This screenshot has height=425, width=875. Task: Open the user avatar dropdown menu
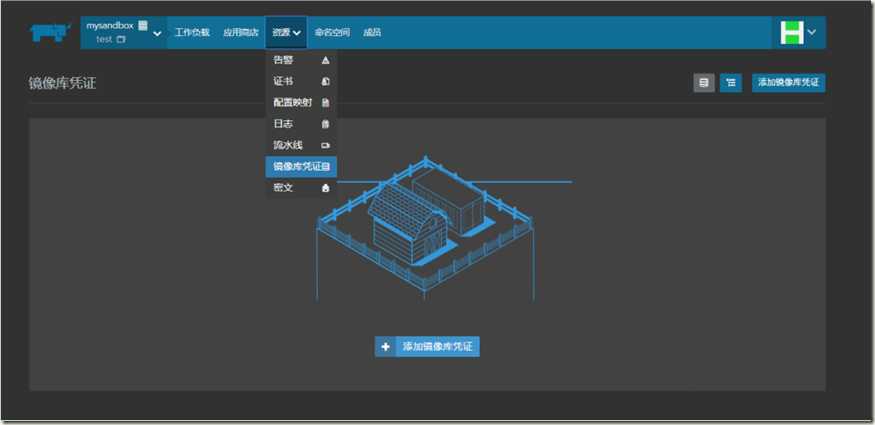click(799, 32)
